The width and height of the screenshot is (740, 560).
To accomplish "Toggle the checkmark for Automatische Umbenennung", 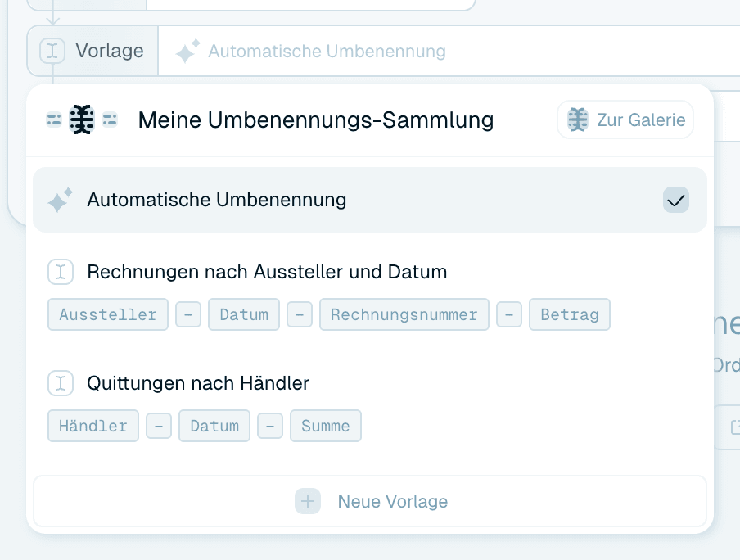I will (676, 201).
